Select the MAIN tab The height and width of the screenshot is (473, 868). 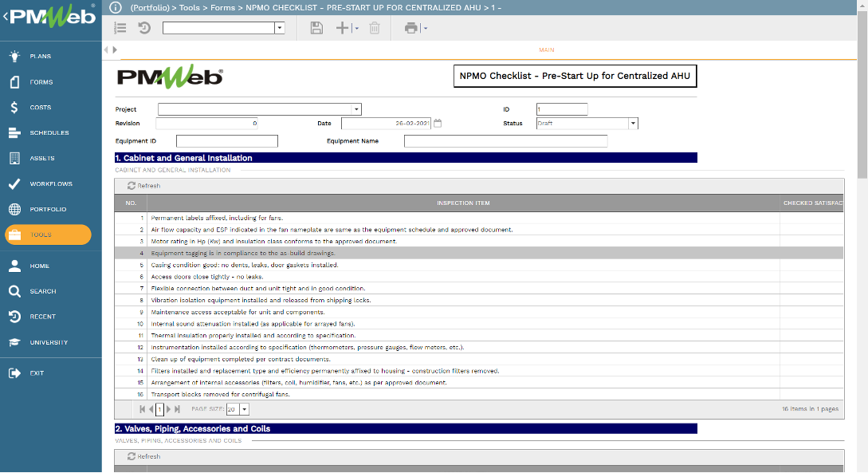(x=546, y=49)
